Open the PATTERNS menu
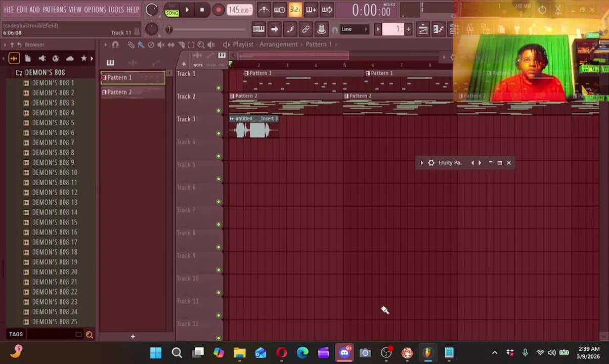Image resolution: width=609 pixels, height=364 pixels. 54,10
